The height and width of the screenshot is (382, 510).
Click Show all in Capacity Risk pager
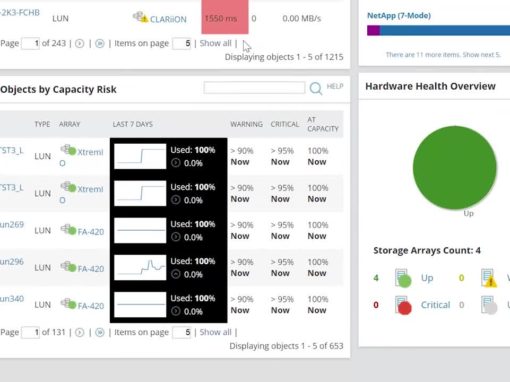pyautogui.click(x=215, y=332)
